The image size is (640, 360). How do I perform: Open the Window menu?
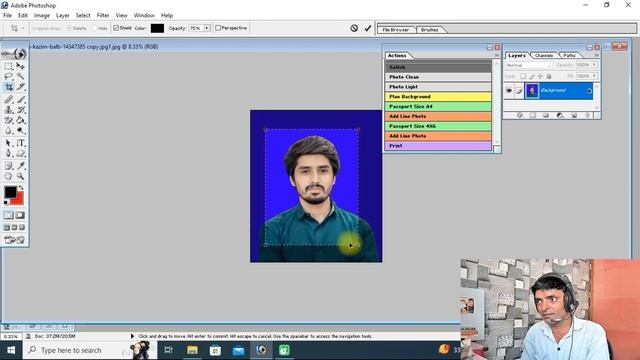144,15
